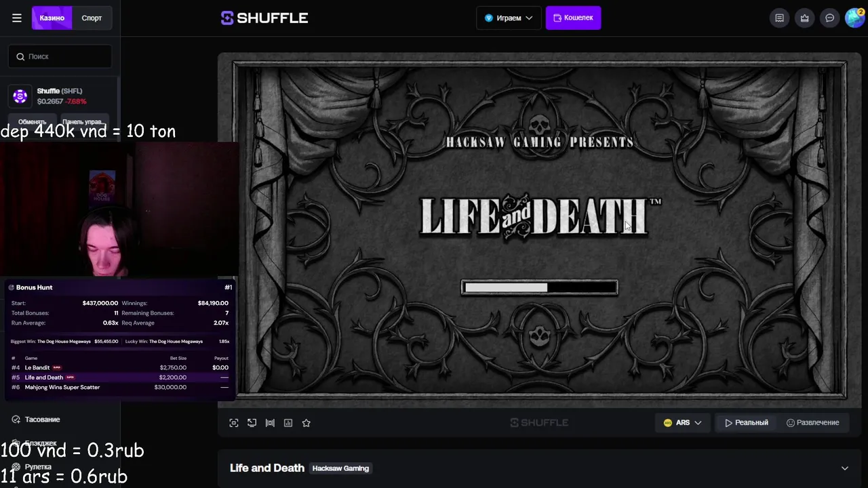Click the Обменять swap button
The image size is (868, 488).
coord(32,122)
